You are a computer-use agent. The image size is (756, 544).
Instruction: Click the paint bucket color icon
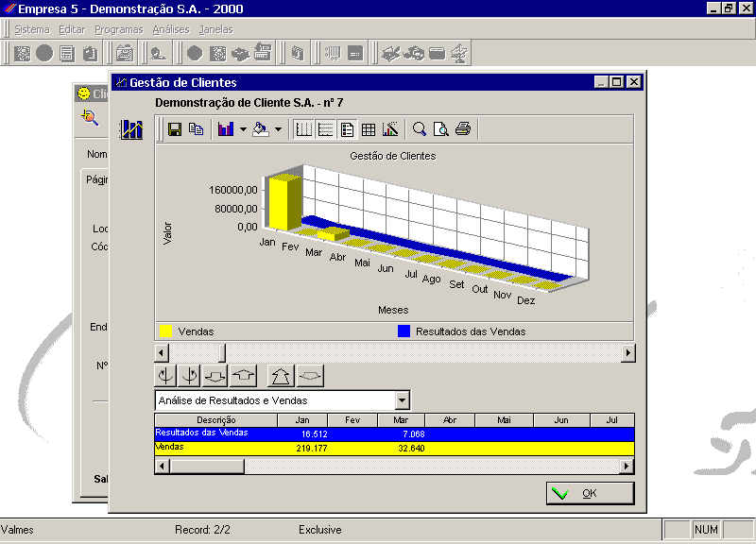pos(261,129)
